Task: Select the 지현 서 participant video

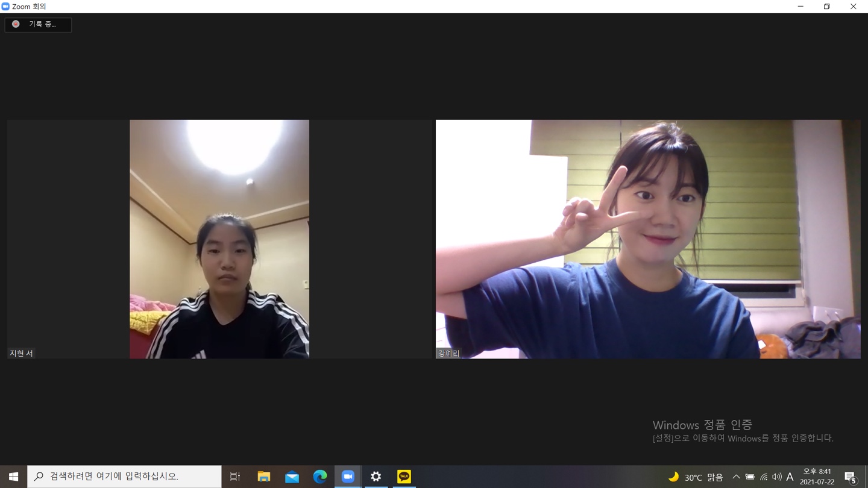Action: click(x=219, y=239)
